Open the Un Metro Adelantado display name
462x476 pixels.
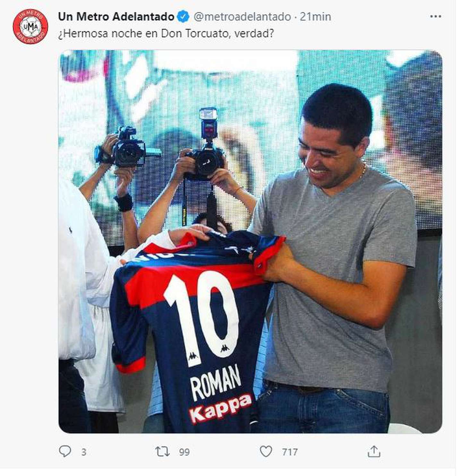(x=116, y=16)
